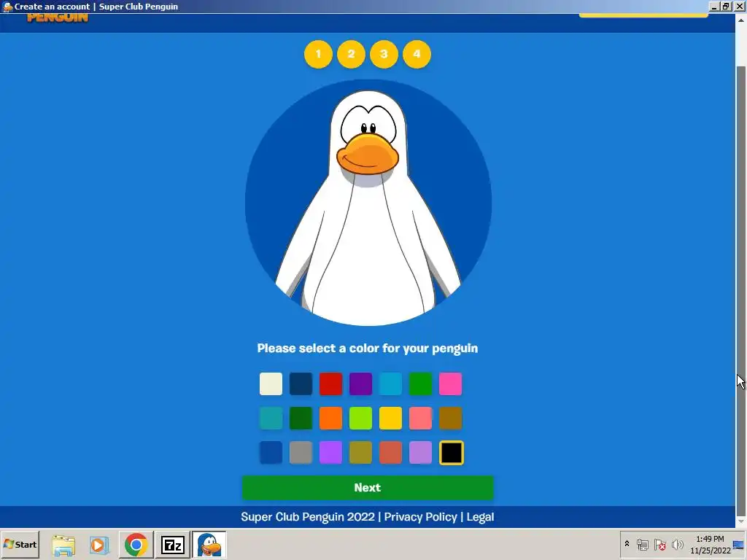Restore down the application window
Viewport: 747px width, 560px height.
[x=726, y=7]
